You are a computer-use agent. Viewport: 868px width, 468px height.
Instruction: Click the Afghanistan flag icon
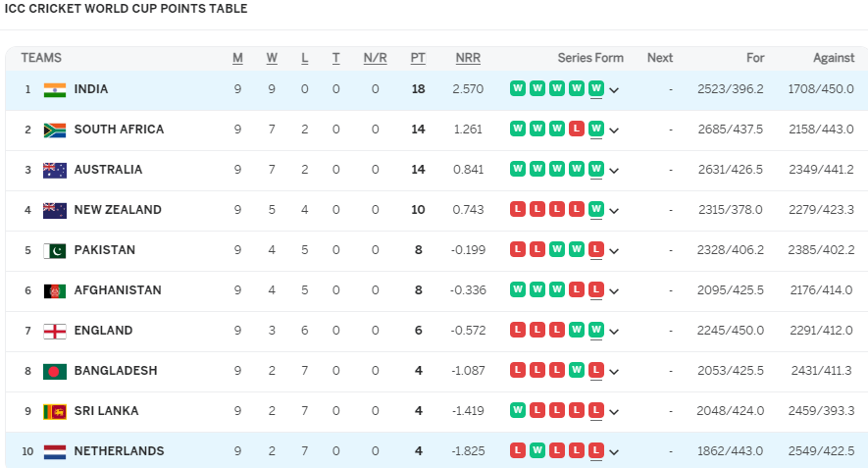(x=55, y=290)
